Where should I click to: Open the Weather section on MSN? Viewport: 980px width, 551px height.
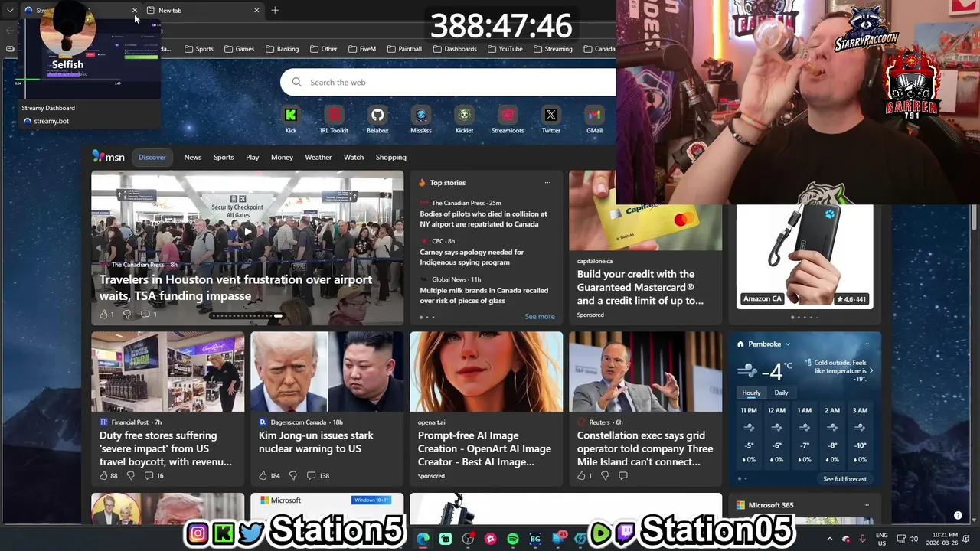coord(318,157)
